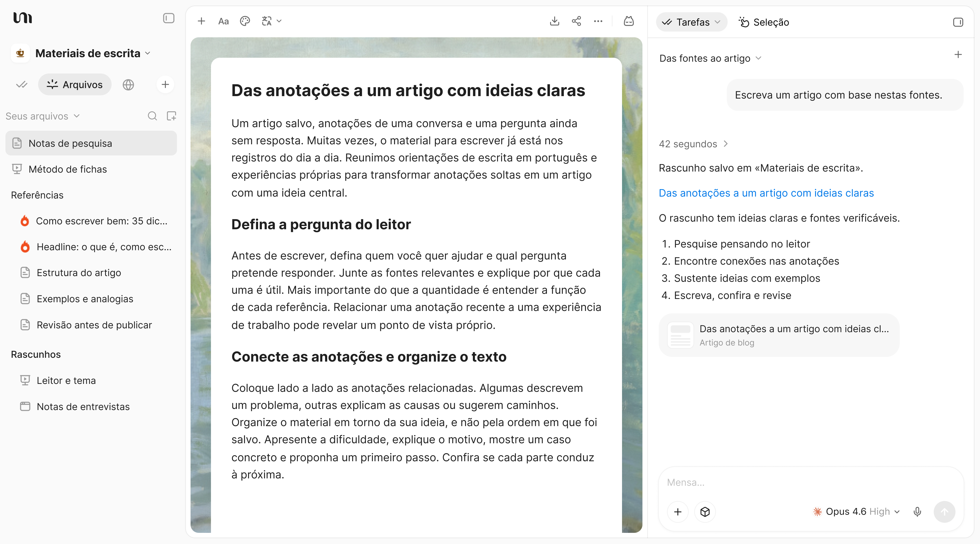
Task: Open the theme palette icon
Action: click(x=245, y=21)
